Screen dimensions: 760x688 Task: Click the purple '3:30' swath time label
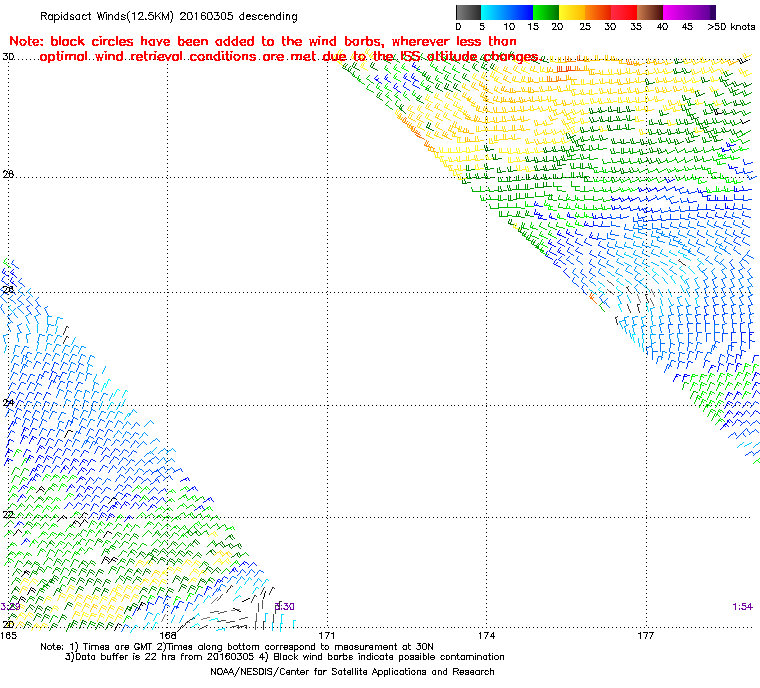tap(285, 607)
